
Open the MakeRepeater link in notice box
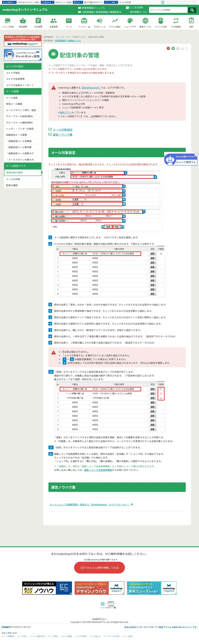91,88
